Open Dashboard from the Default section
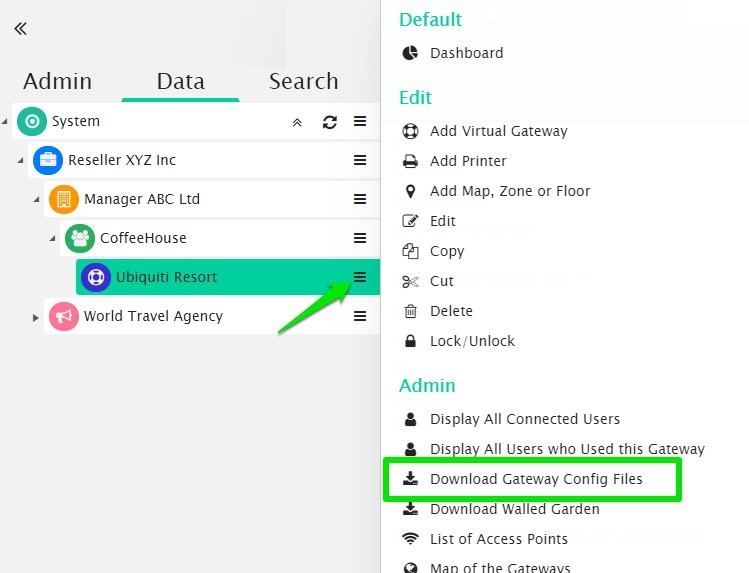Screen dimensions: 749x573 pyautogui.click(x=466, y=53)
